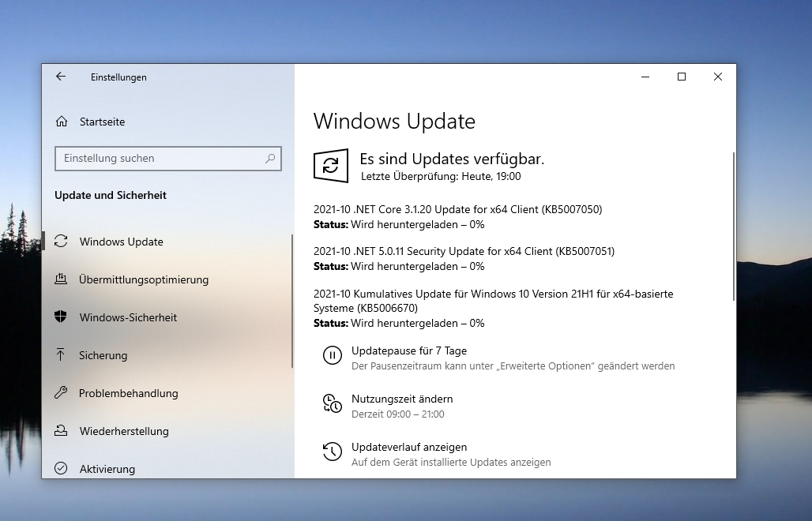Click the Problembehandlung wrench icon
The height and width of the screenshot is (521, 812).
click(x=61, y=392)
